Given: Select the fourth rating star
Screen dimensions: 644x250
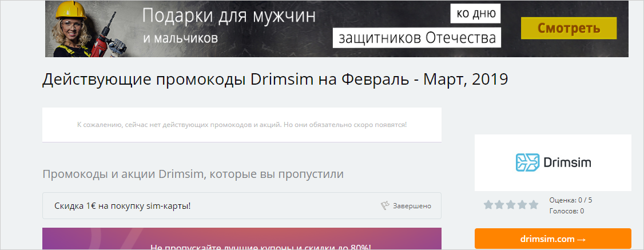Looking at the screenshot, I should tap(522, 205).
